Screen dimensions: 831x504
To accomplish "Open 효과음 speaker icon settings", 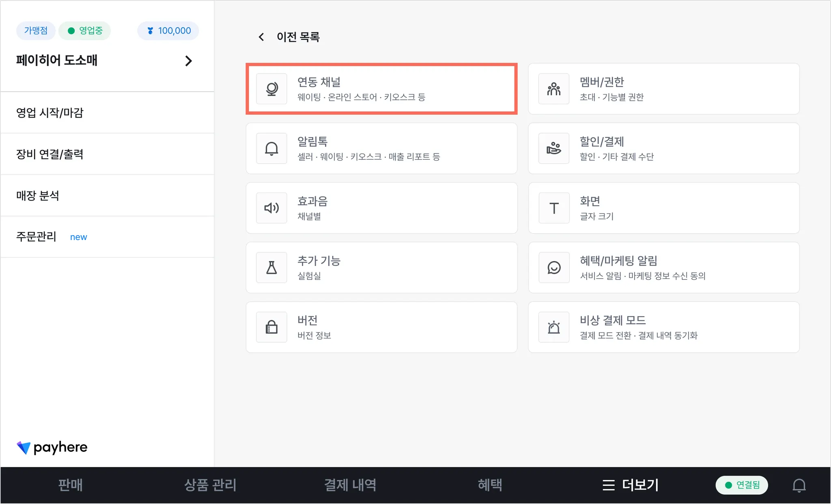I will pos(271,208).
